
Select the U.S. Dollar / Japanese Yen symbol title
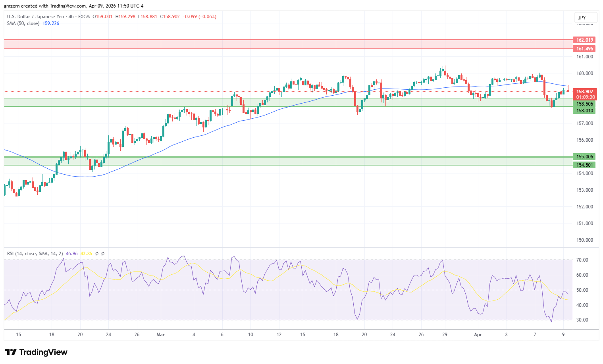pos(35,17)
